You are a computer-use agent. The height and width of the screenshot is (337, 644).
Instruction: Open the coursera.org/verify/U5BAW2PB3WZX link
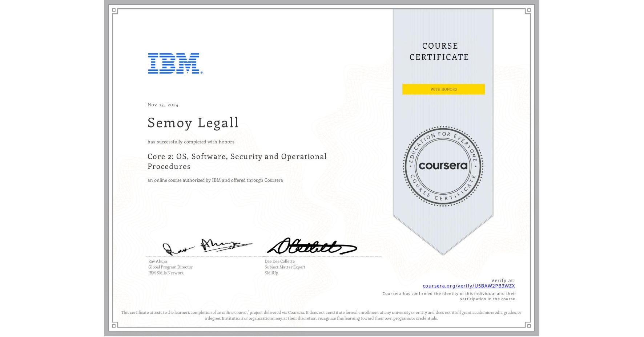pos(469,286)
